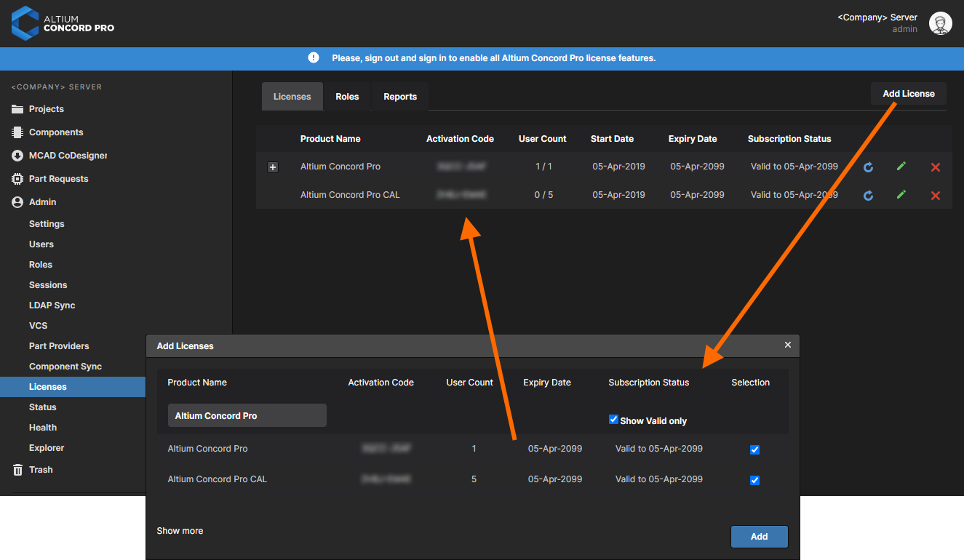Open MCAD CoDesigner in sidebar

pos(68,156)
